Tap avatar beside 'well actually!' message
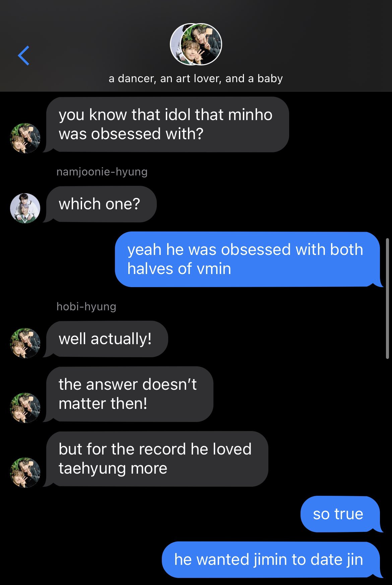 25,343
